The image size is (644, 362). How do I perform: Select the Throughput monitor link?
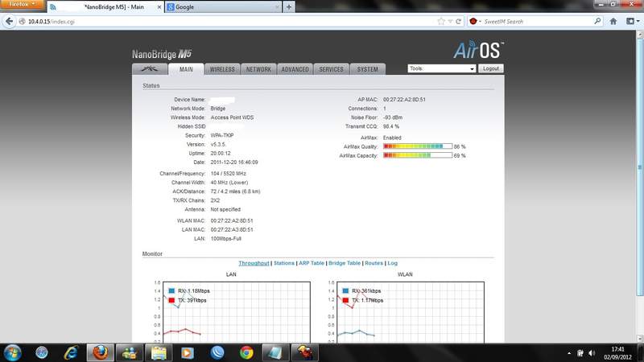tap(254, 263)
